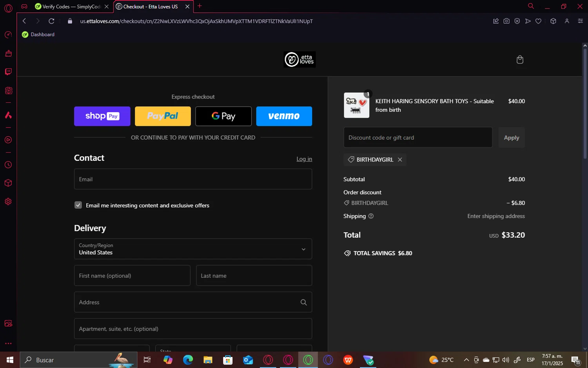Open the Opera GX menu logo
The image size is (588, 368).
(x=8, y=8)
